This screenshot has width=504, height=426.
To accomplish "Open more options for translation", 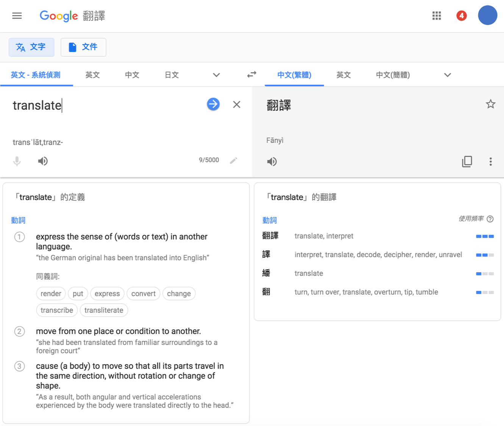I will [490, 162].
